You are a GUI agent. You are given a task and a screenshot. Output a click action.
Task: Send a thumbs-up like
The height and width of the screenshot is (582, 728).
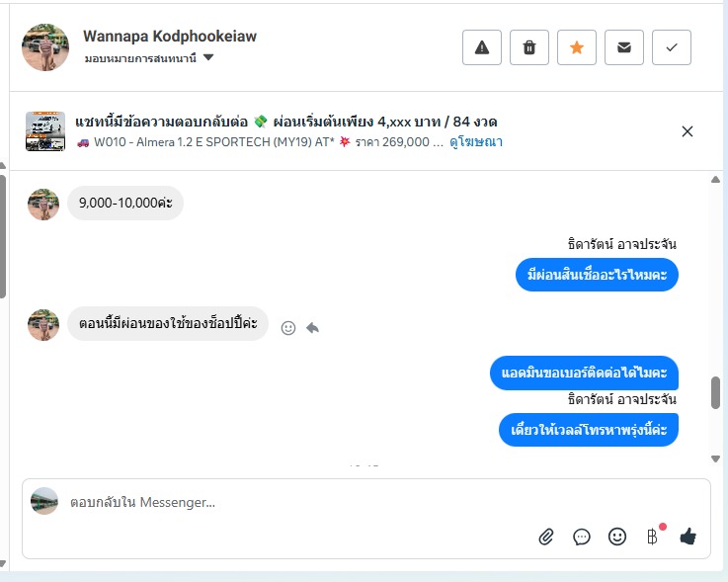688,537
